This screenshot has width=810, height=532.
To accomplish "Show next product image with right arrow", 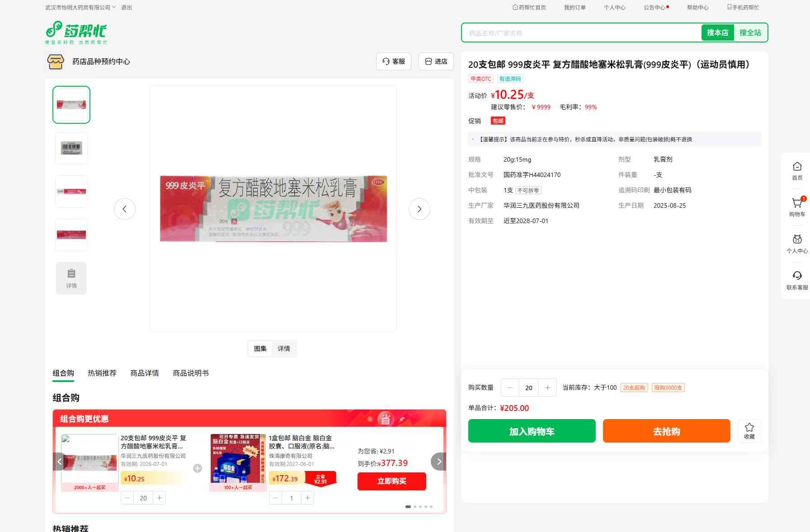I will click(419, 209).
